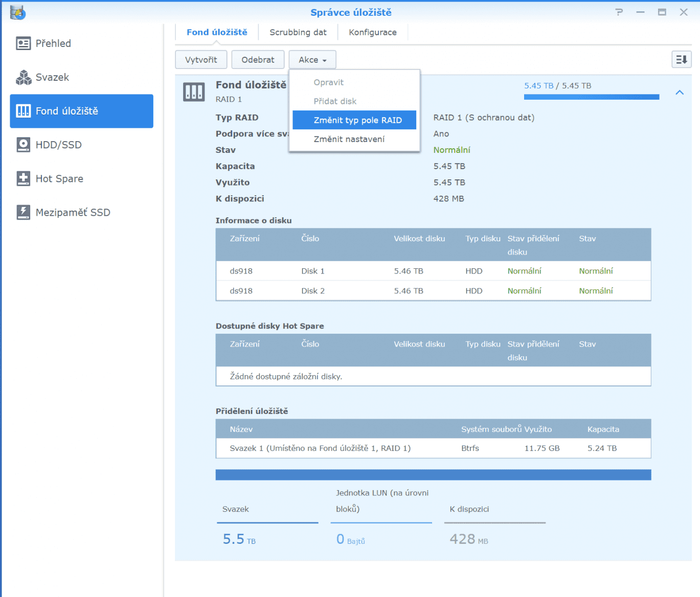The height and width of the screenshot is (597, 700).
Task: Close the Správce úložiště window
Action: pyautogui.click(x=684, y=12)
